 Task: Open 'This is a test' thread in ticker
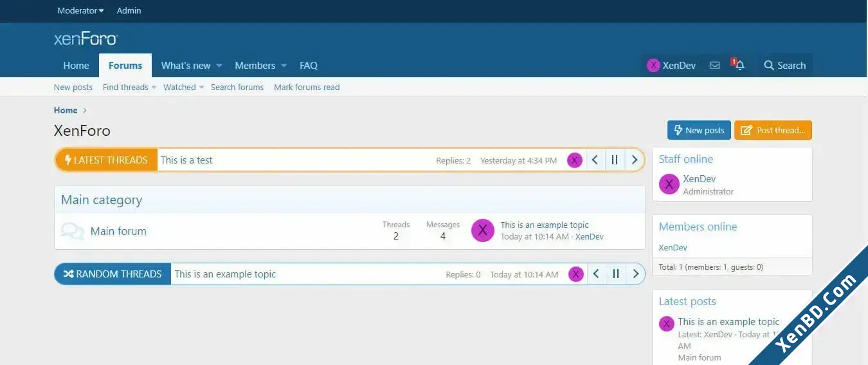[x=186, y=160]
